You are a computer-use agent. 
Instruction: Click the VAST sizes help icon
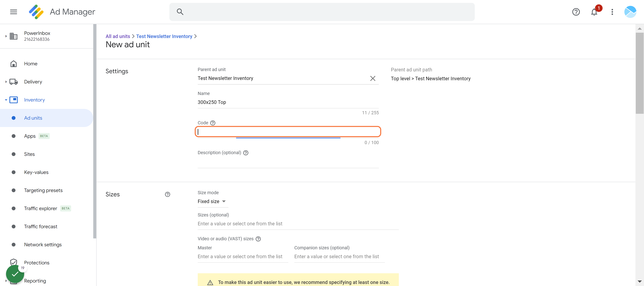click(x=258, y=239)
